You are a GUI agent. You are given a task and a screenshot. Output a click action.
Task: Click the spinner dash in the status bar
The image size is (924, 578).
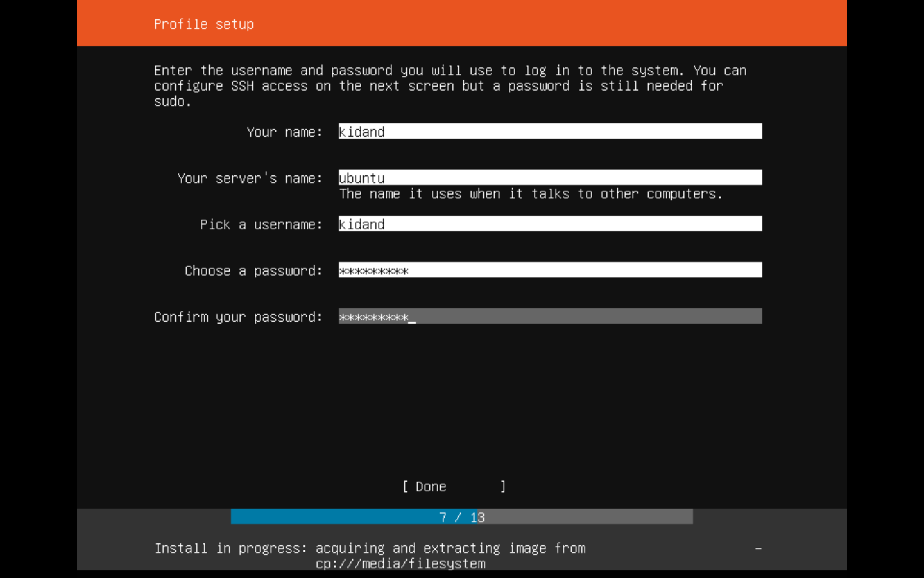pyautogui.click(x=758, y=548)
